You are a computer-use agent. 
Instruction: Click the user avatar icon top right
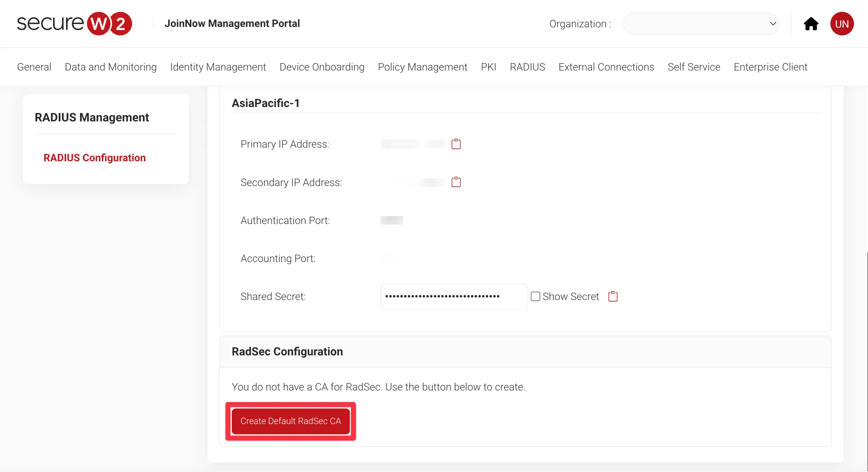tap(843, 24)
